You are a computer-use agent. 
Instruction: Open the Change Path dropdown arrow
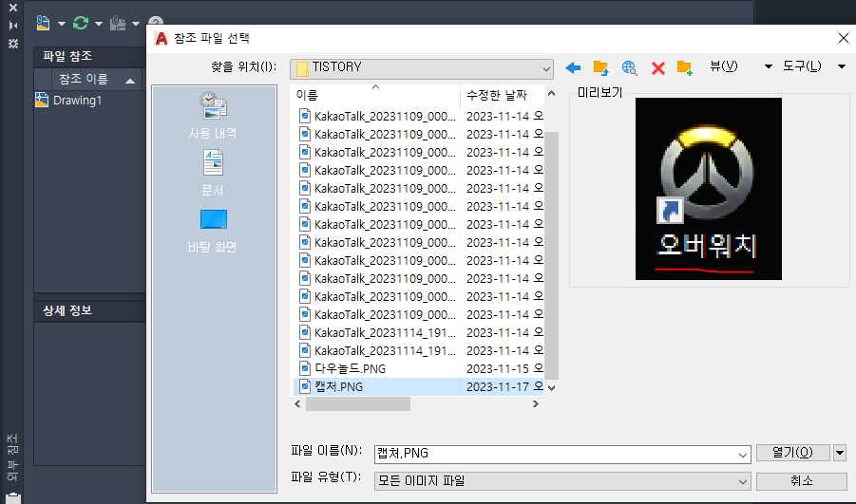[x=136, y=24]
